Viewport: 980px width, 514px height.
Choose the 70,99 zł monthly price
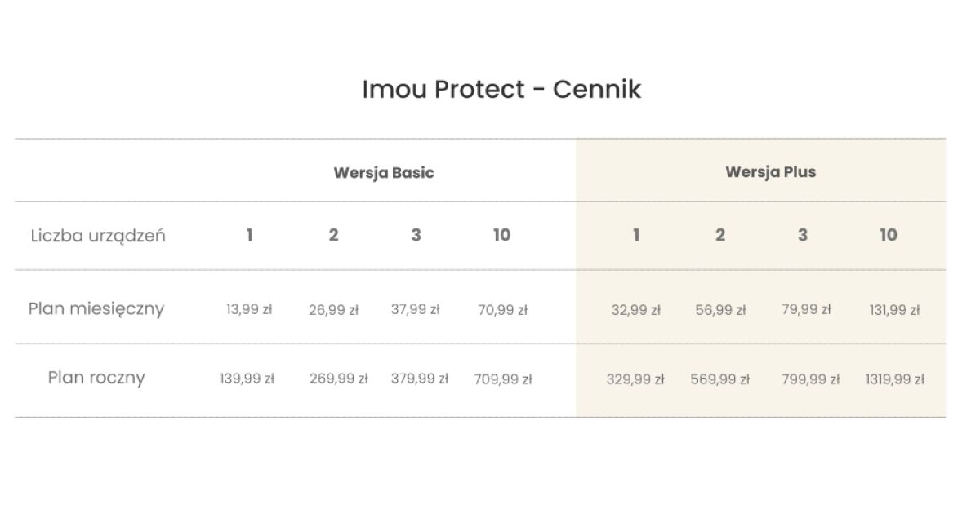click(x=502, y=310)
